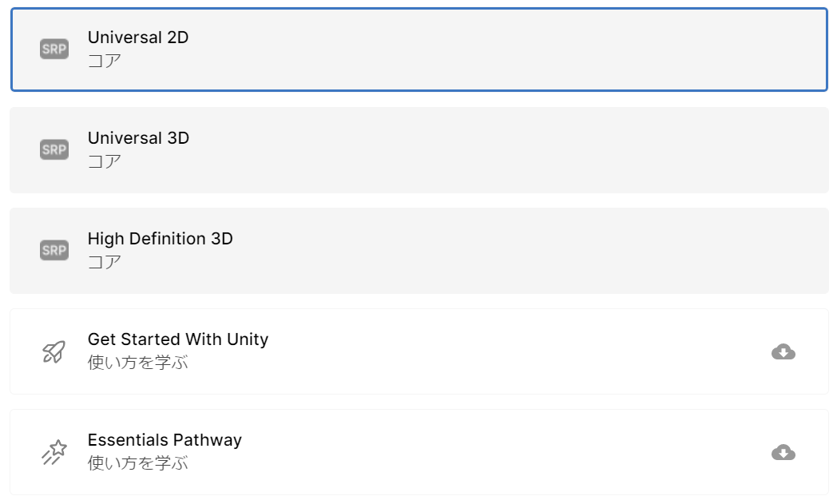
Task: Click the コア label under High Definition 3D
Action: click(x=105, y=262)
